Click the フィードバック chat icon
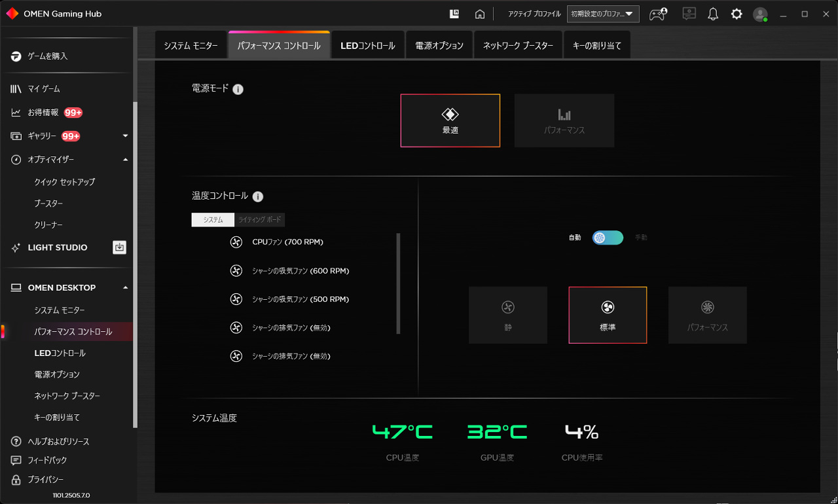Viewport: 838px width, 504px height. [16, 460]
